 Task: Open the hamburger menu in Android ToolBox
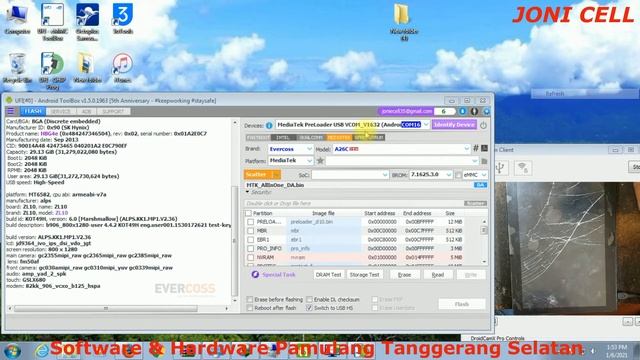pyautogui.click(x=11, y=111)
